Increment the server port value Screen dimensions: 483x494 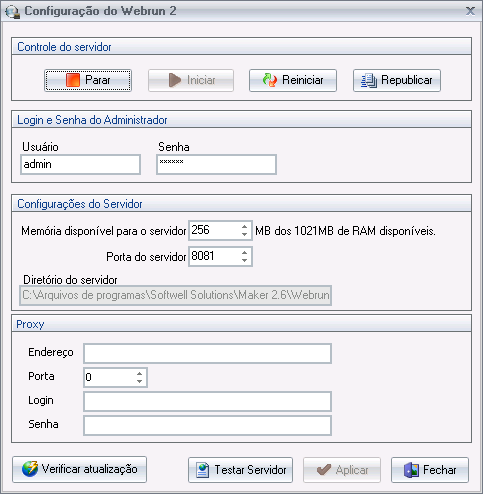[245, 252]
